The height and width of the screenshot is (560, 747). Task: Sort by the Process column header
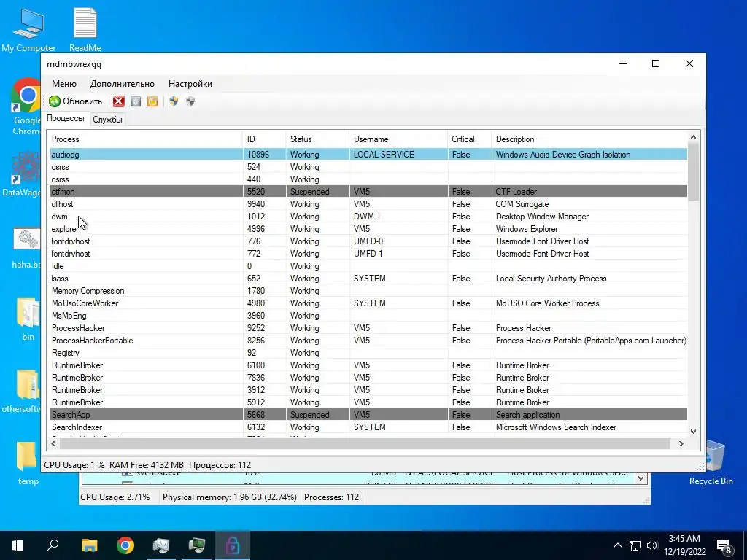click(x=146, y=139)
